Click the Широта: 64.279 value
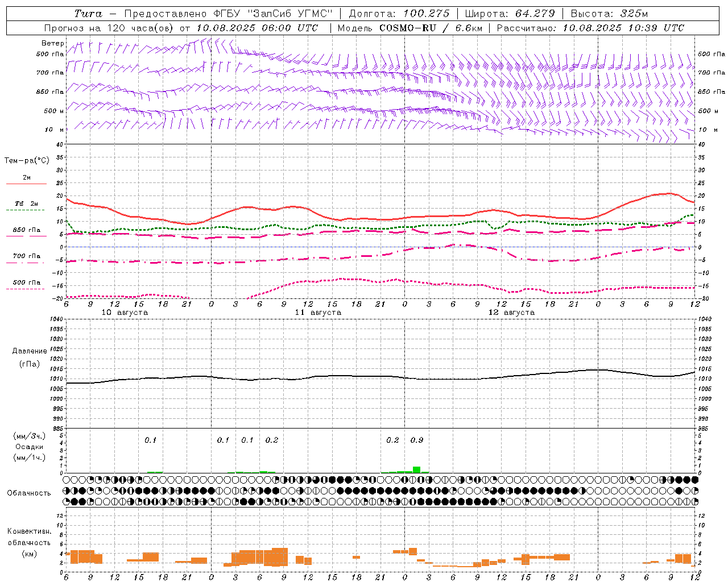This screenshot has width=728, height=582. [510, 14]
